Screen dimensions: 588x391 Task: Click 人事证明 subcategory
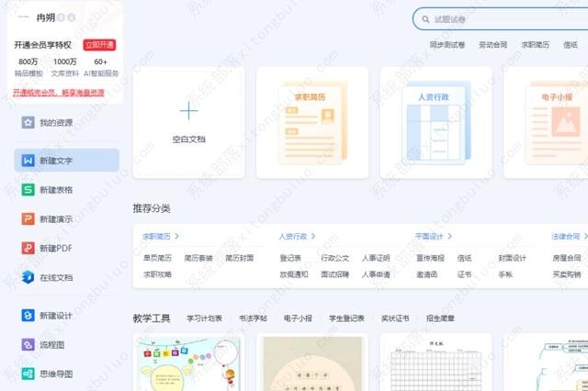[376, 258]
